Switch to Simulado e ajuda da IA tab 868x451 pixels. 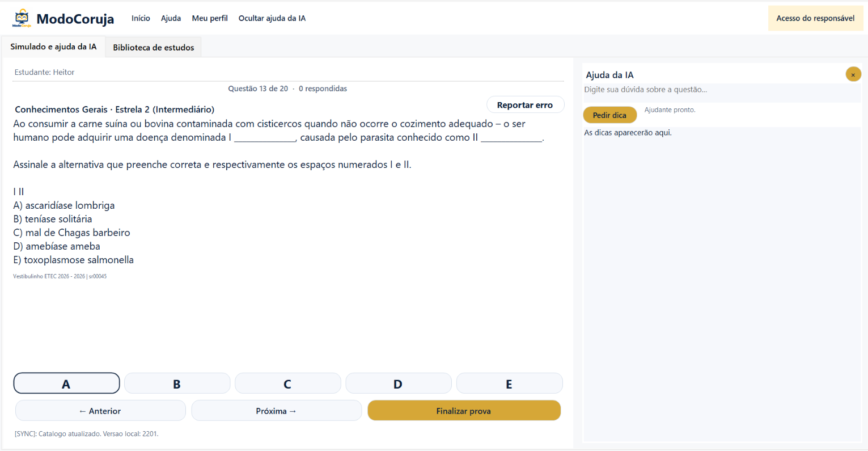[53, 47]
